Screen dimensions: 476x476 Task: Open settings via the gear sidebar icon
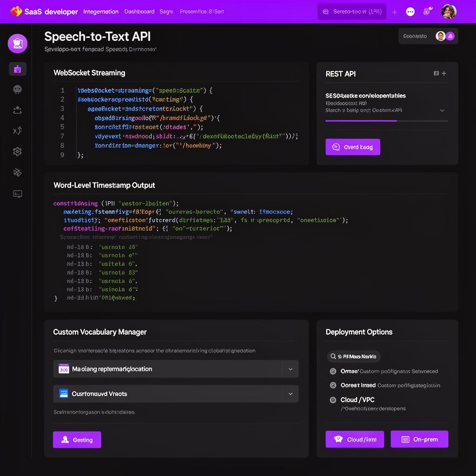click(x=17, y=152)
